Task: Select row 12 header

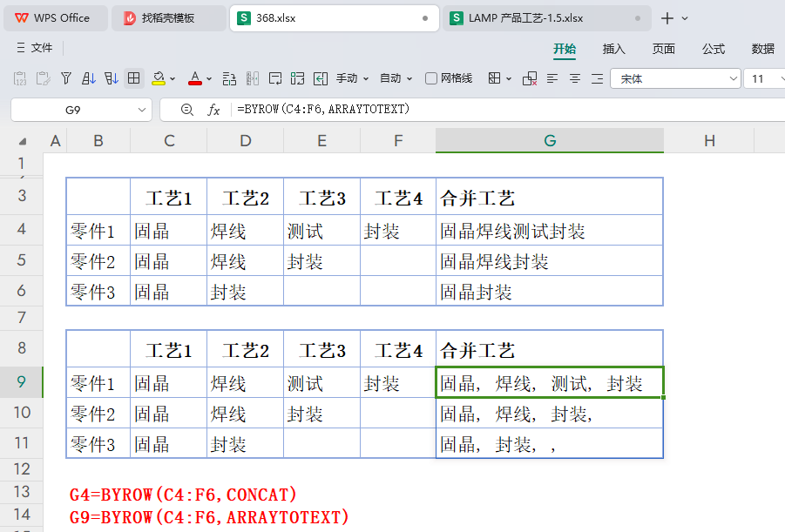Action: coord(22,469)
